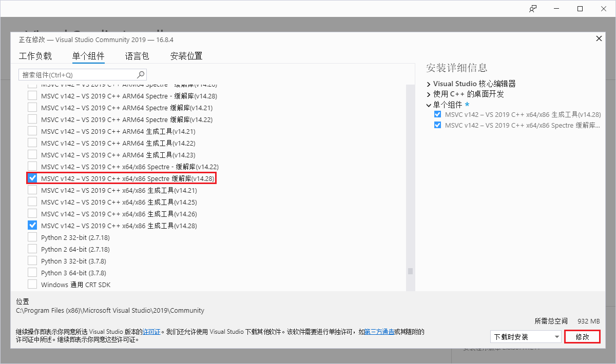Click the component list scrollbar thumb
Viewport: 616px width, 364px height.
410,271
